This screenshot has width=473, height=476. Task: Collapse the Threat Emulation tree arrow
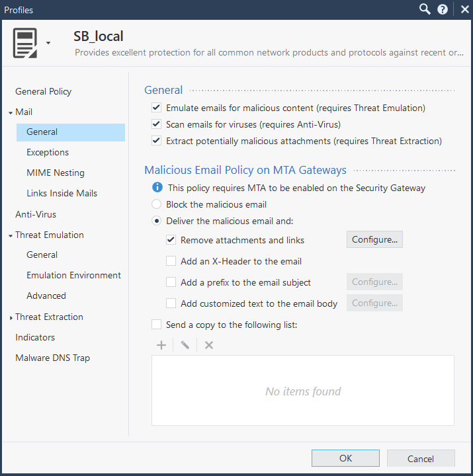[x=11, y=235]
